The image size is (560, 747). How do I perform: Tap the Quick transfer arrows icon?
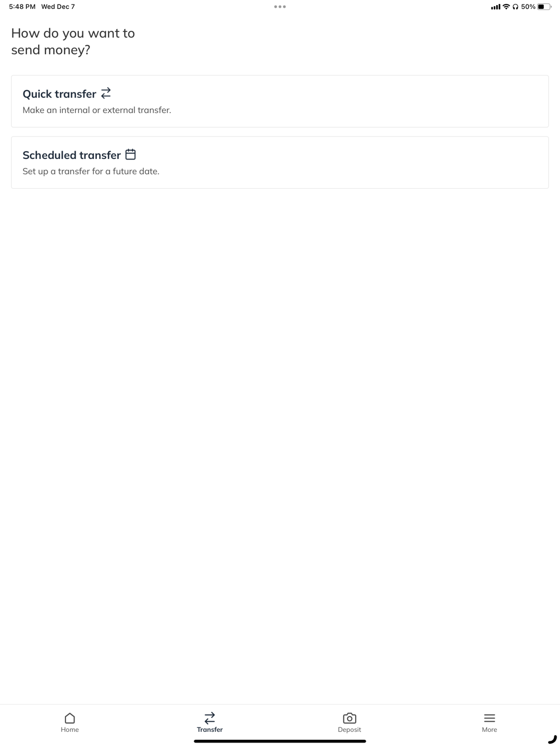click(x=106, y=93)
